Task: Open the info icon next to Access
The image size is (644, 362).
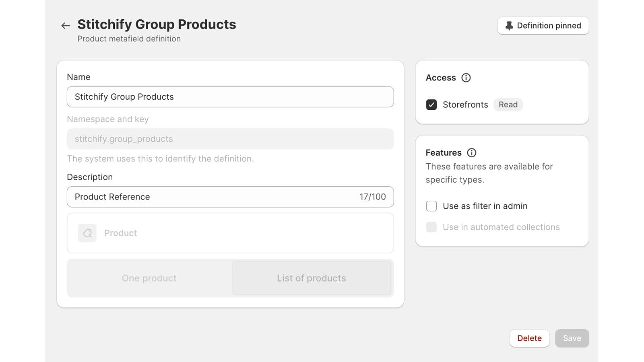Action: click(466, 78)
